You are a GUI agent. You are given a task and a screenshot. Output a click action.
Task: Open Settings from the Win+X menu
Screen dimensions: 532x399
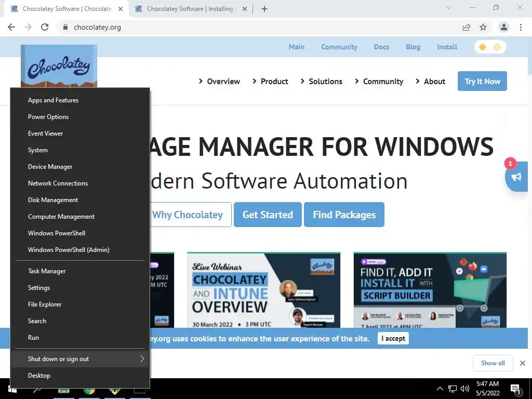coord(81,288)
